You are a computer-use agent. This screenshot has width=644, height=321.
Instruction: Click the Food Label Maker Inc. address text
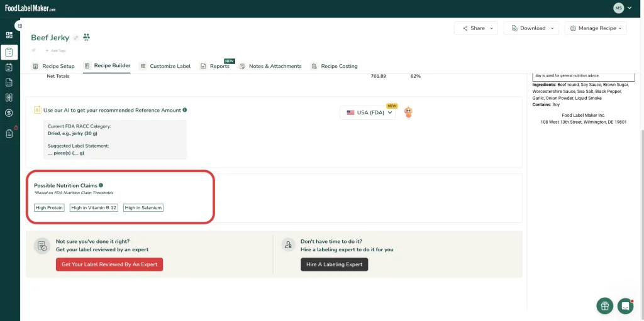tap(583, 119)
